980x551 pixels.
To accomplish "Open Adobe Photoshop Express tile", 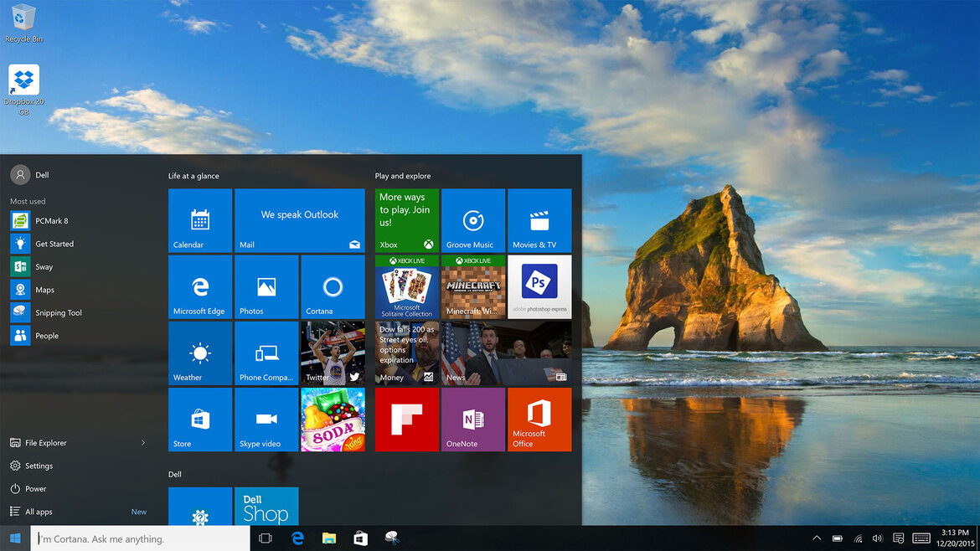I will coord(539,286).
